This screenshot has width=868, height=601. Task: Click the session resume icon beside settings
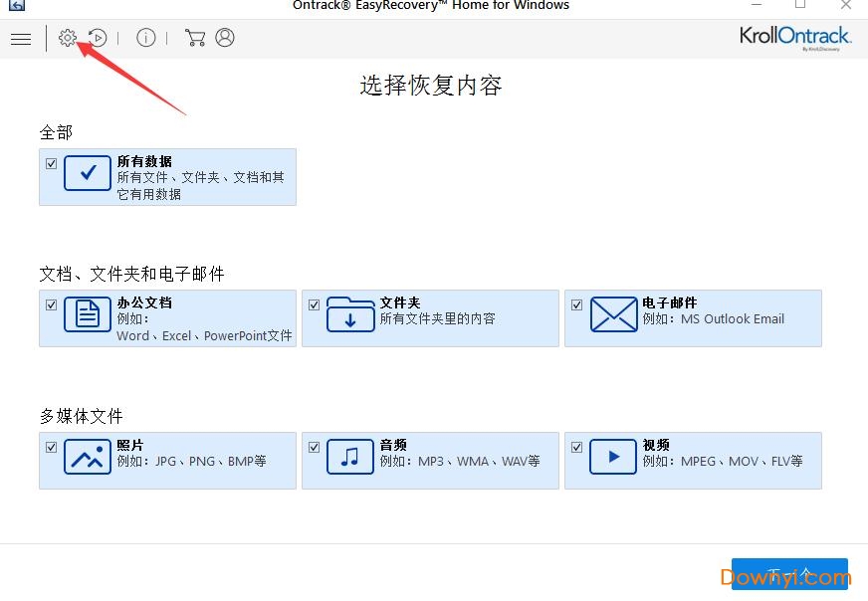tap(98, 38)
